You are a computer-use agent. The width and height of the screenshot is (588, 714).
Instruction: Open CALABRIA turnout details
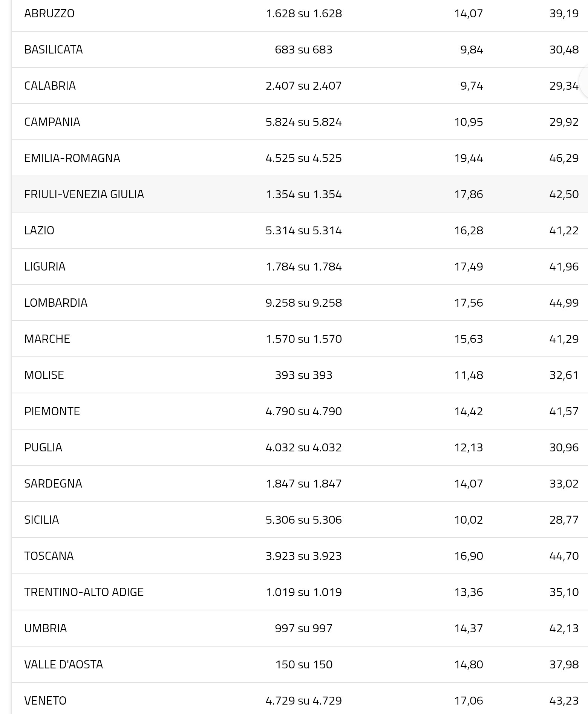click(x=50, y=86)
